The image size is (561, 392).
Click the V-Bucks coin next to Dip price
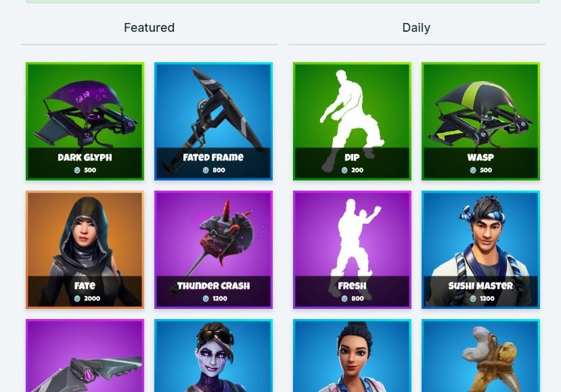344,170
